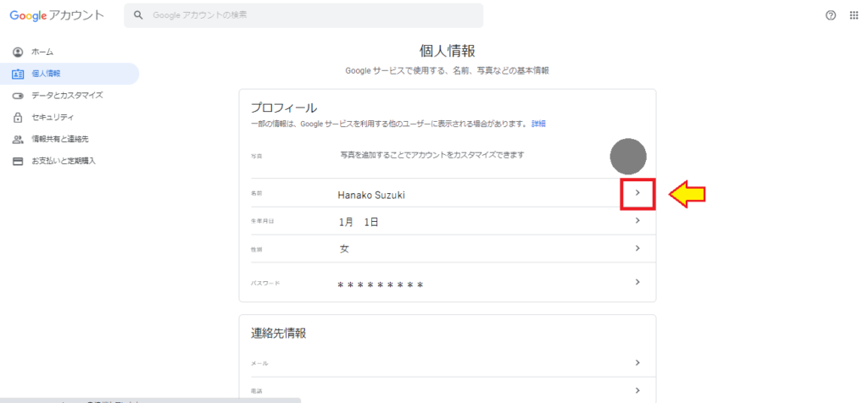
Task: Expand the パスワード row chevron
Action: pyautogui.click(x=637, y=282)
